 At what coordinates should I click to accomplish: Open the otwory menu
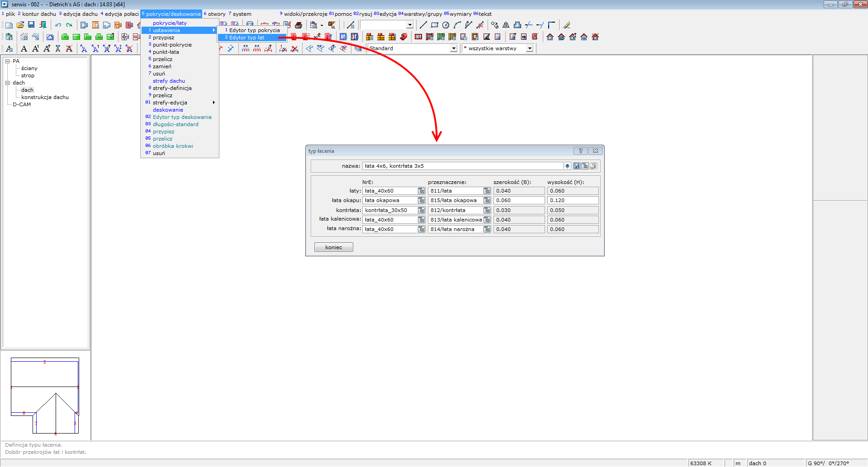click(216, 14)
